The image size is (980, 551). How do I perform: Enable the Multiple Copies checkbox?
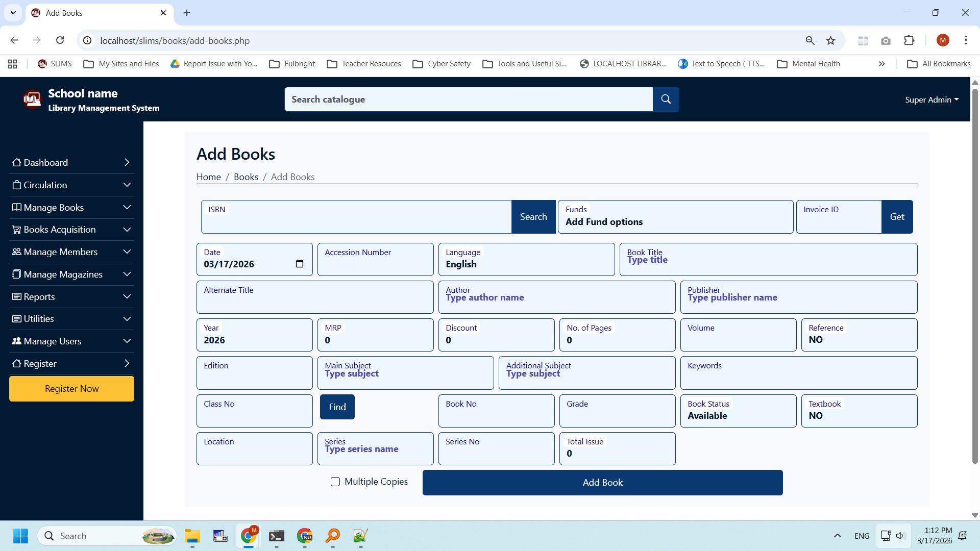[x=335, y=482]
